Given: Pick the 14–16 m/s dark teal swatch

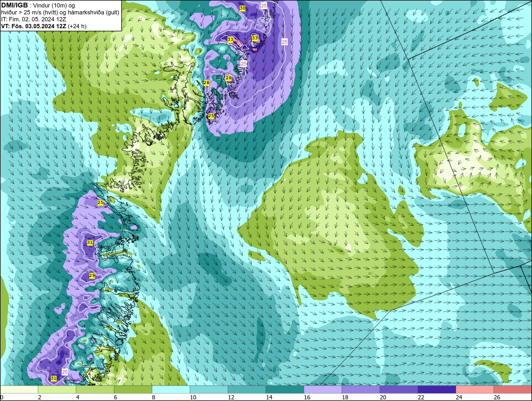Looking at the screenshot, I should [x=285, y=389].
